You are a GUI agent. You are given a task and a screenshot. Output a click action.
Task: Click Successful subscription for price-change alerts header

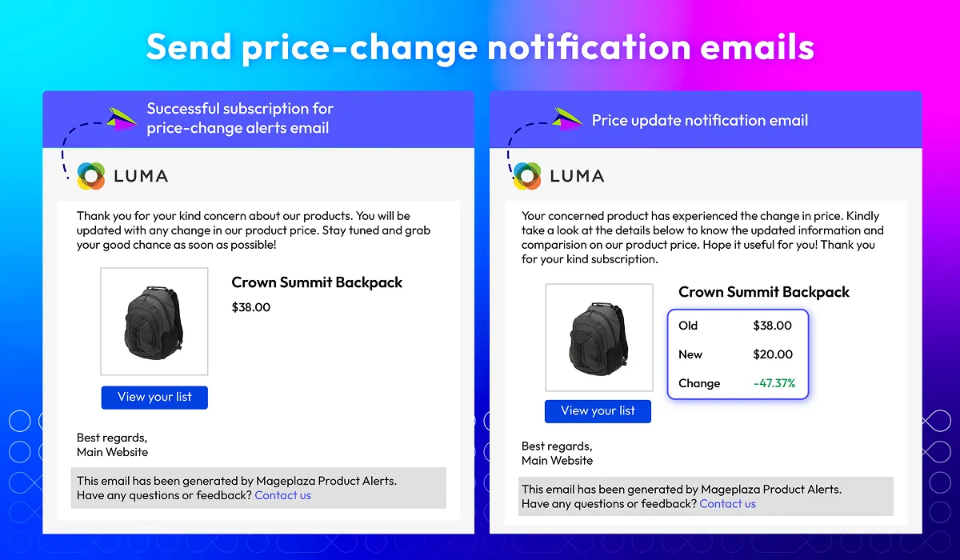pos(240,118)
